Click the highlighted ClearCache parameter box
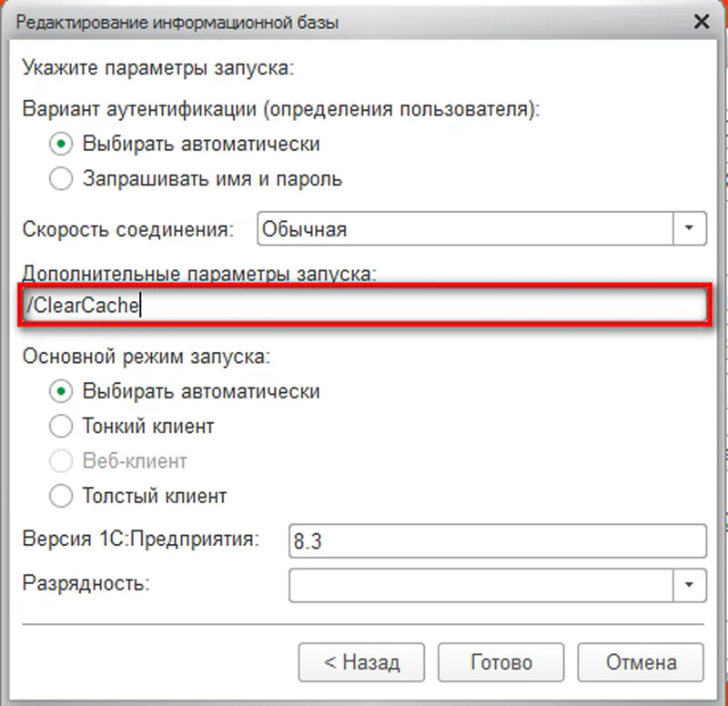 click(364, 308)
